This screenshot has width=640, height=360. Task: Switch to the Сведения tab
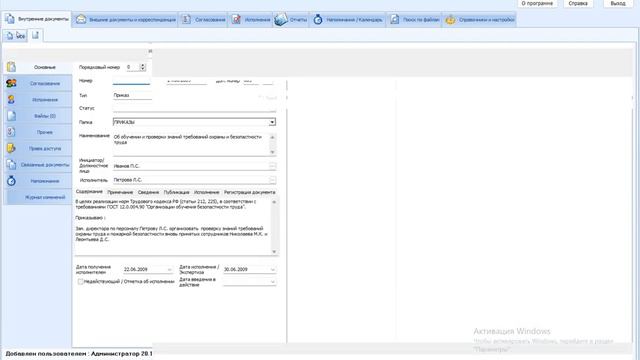pos(148,192)
